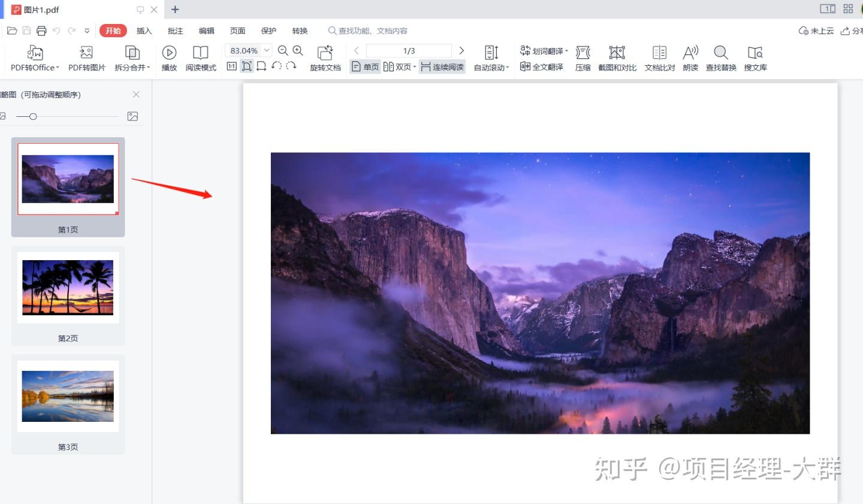The height and width of the screenshot is (504, 863).
Task: Click the print icon
Action: (x=41, y=31)
